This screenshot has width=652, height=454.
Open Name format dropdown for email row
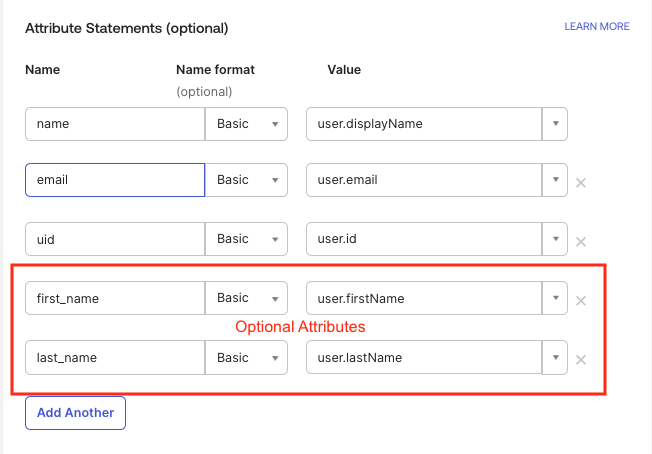[x=246, y=181]
